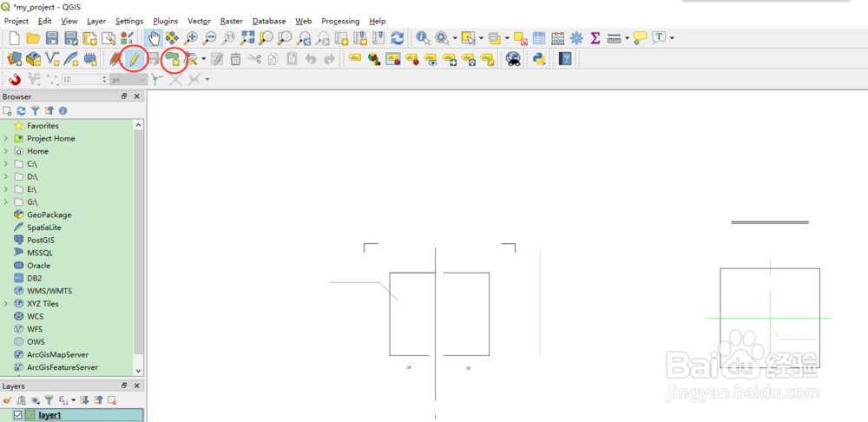Open the Measure tool dropdown arrow

[x=628, y=37]
